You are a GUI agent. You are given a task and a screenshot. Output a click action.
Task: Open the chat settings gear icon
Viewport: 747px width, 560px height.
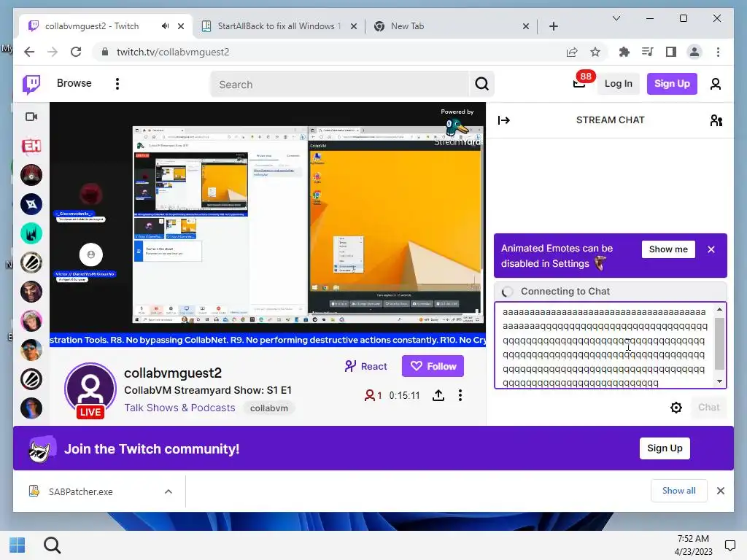click(x=676, y=408)
